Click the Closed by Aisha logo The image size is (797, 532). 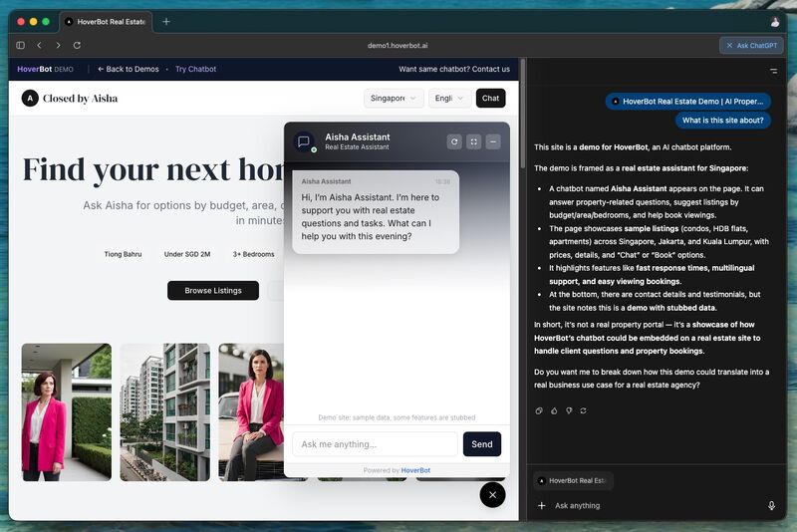[x=70, y=98]
